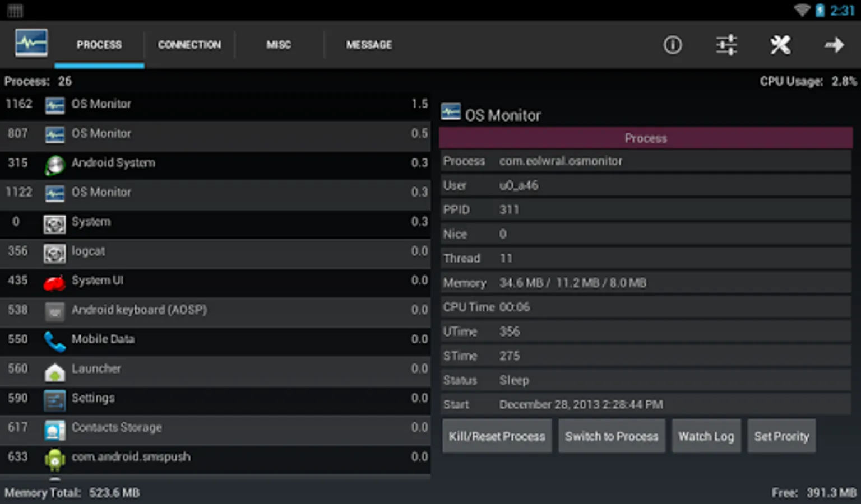Select the OS Monitor row with PID 1162
The height and width of the screenshot is (504, 861).
[215, 105]
